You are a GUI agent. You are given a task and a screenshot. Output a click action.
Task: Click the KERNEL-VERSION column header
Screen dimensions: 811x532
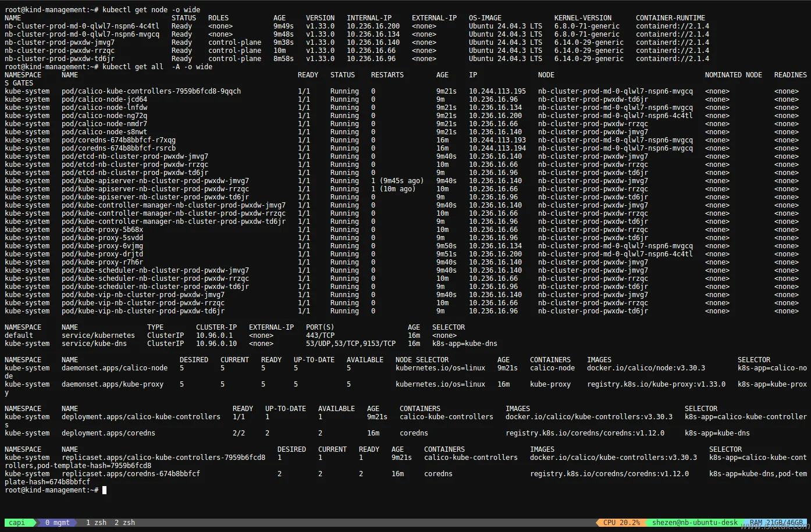(583, 18)
